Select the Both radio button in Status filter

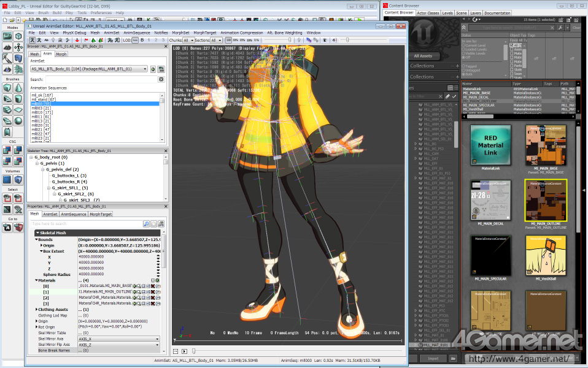point(464,75)
